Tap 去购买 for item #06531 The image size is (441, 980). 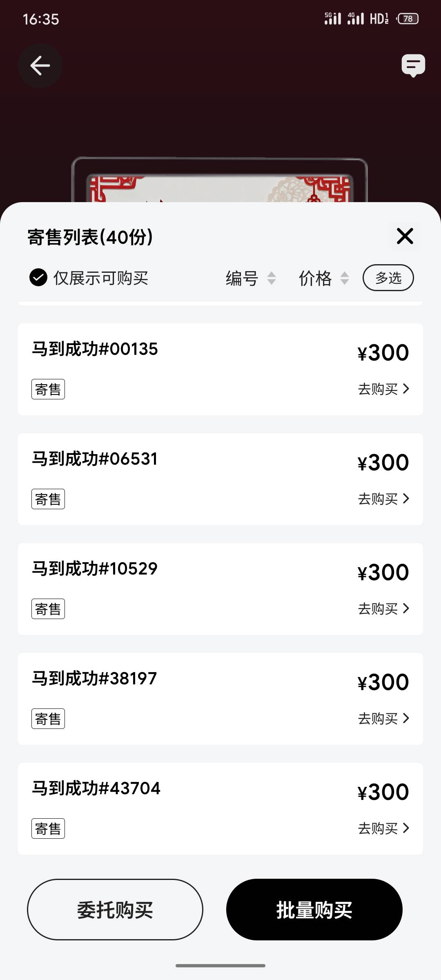(383, 499)
